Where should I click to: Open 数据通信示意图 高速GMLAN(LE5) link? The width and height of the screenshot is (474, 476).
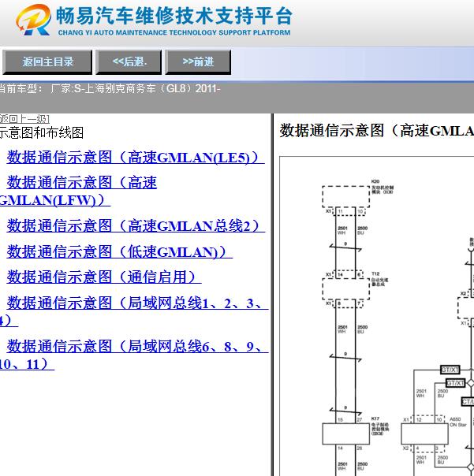pyautogui.click(x=135, y=158)
